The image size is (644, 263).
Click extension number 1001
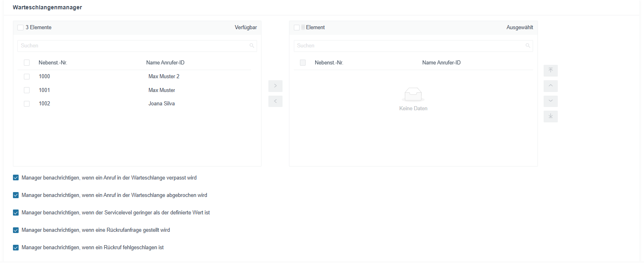tap(45, 90)
